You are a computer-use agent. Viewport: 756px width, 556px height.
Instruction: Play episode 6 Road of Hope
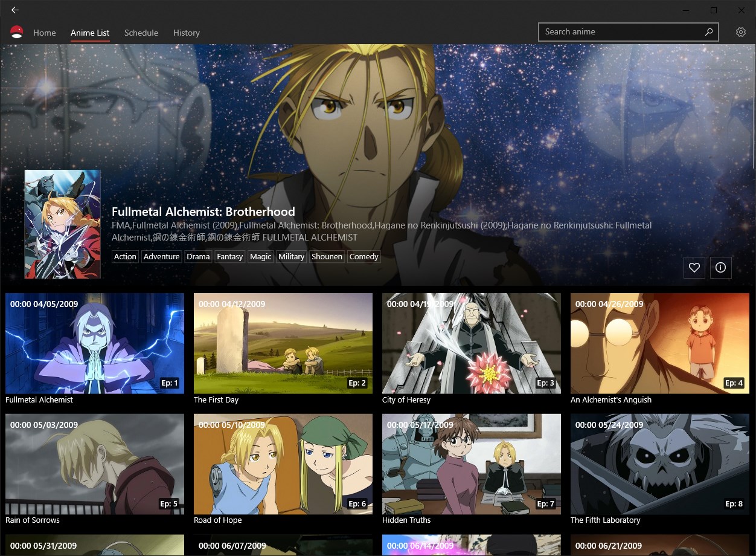283,464
